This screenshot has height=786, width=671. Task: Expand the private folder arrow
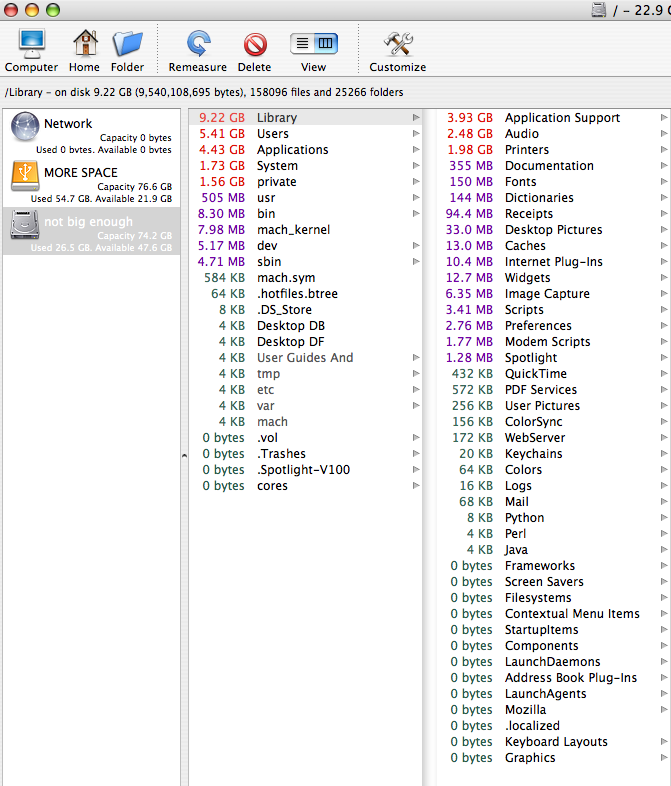pos(416,181)
